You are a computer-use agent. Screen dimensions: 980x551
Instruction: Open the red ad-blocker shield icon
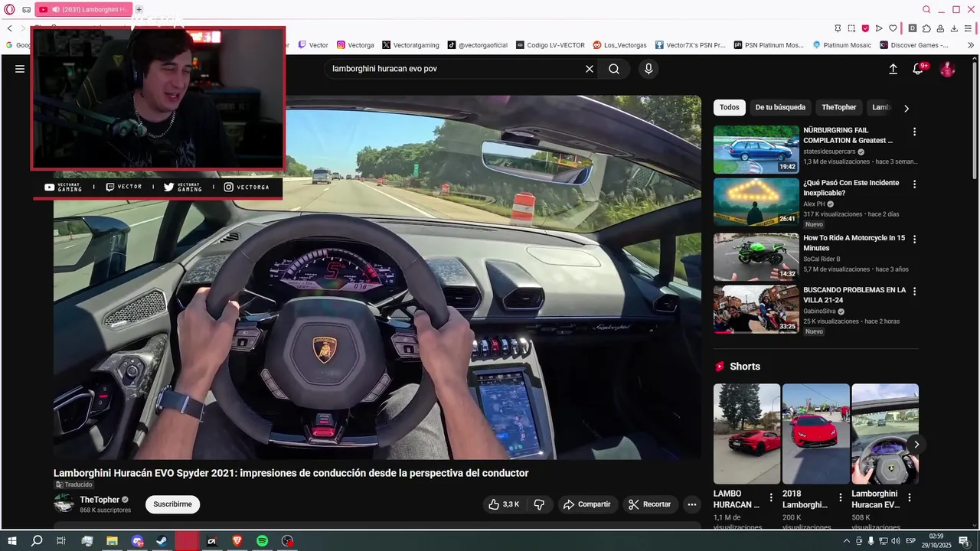(865, 28)
